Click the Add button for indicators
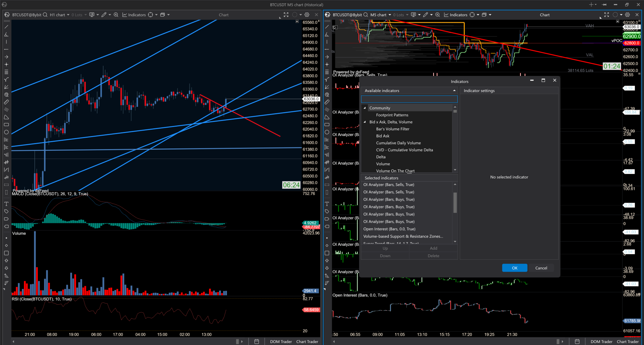Screen dimensions: 644x345 433,248
